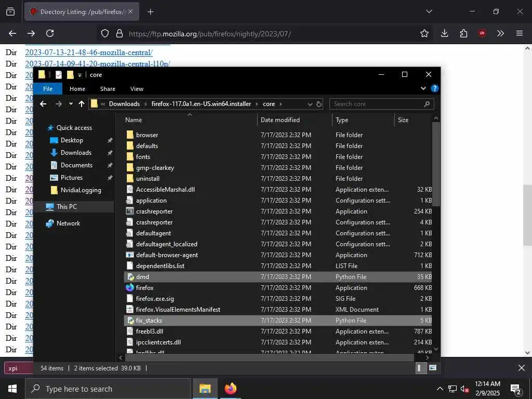The width and height of the screenshot is (532, 399).
Task: Select This PC in navigation pane
Action: pos(74,207)
